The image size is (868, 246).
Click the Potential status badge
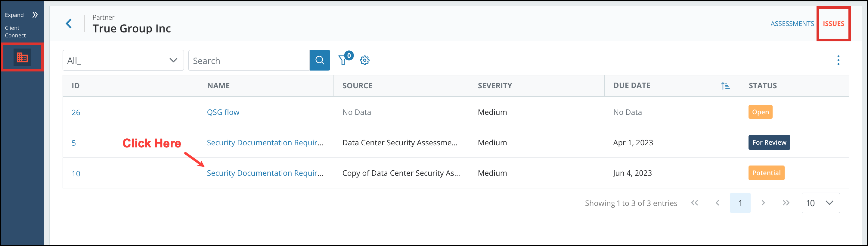tap(766, 173)
